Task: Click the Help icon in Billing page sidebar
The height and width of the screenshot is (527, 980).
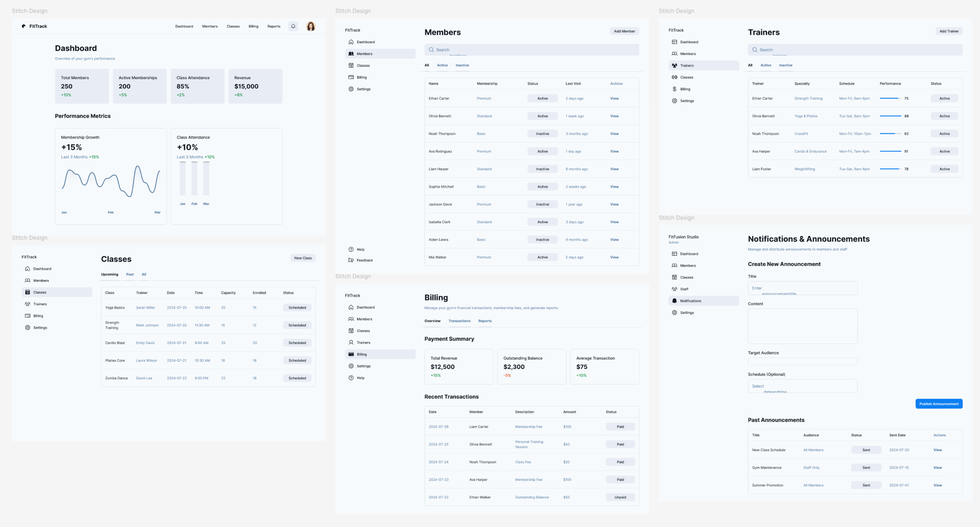Action: click(351, 378)
